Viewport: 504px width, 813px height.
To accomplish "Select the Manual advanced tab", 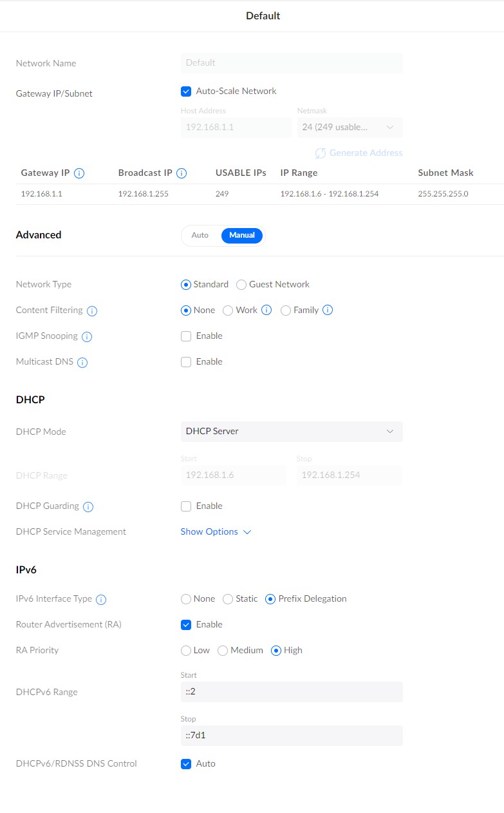I will coord(242,235).
